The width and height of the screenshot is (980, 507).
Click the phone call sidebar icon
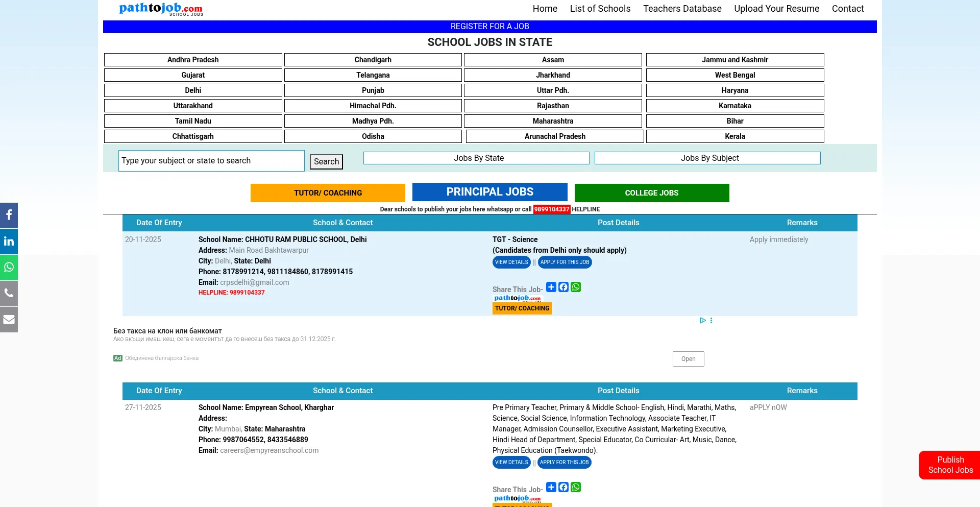pos(9,294)
